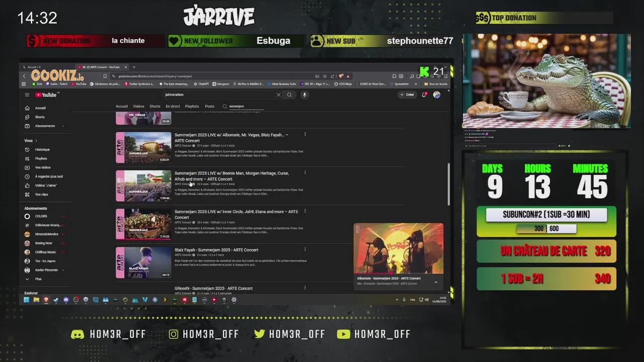This screenshot has height=362, width=644.
Task: Clear the jahneration search text
Action: pos(278,95)
